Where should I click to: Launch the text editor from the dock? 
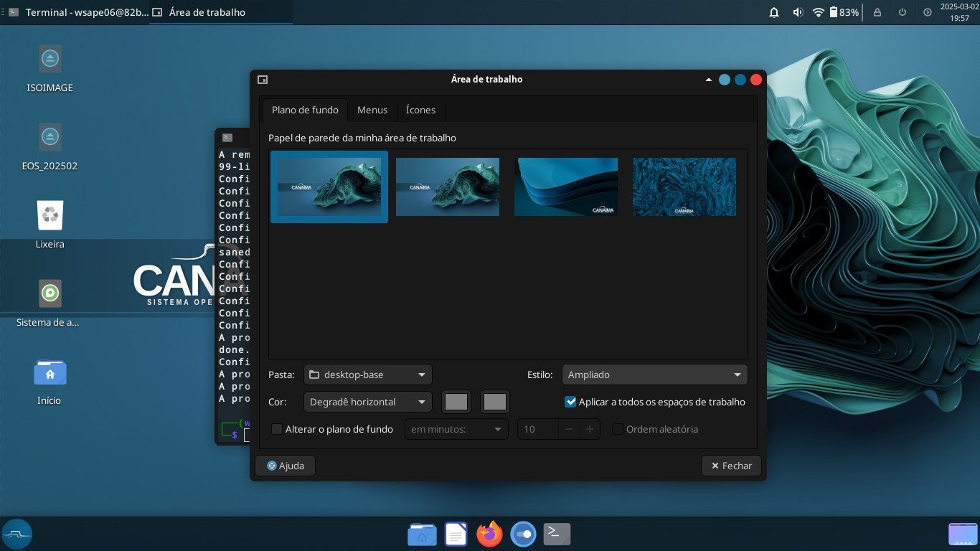point(456,534)
